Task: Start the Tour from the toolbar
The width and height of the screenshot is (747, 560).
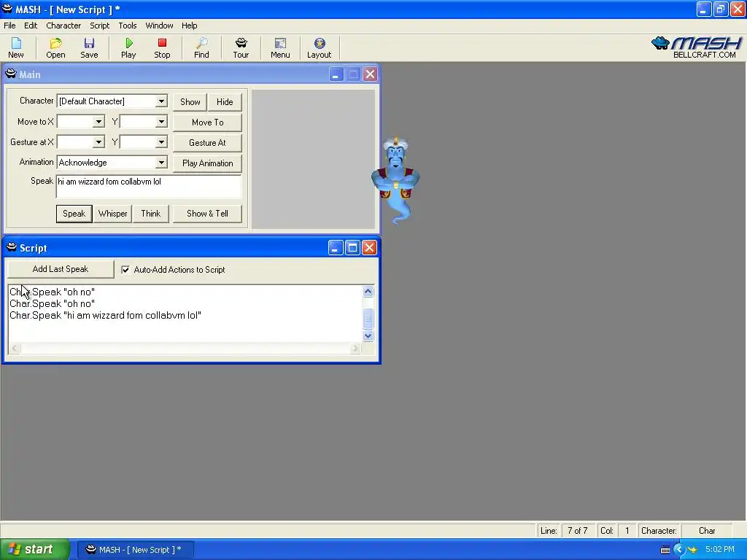Action: [241, 47]
